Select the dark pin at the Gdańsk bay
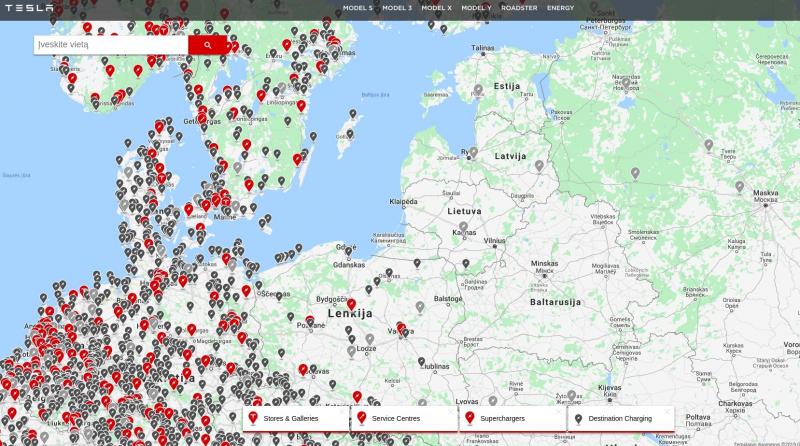Viewport: 800px width, 446px height. click(x=348, y=251)
